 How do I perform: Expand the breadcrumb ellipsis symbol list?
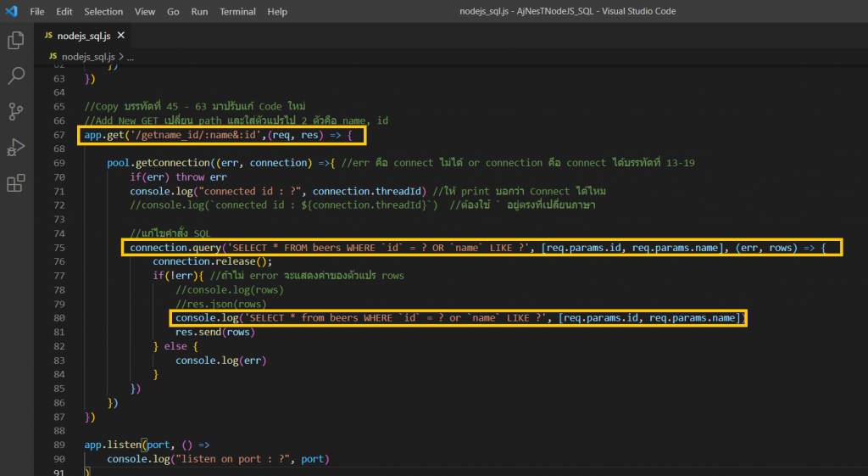[x=130, y=57]
